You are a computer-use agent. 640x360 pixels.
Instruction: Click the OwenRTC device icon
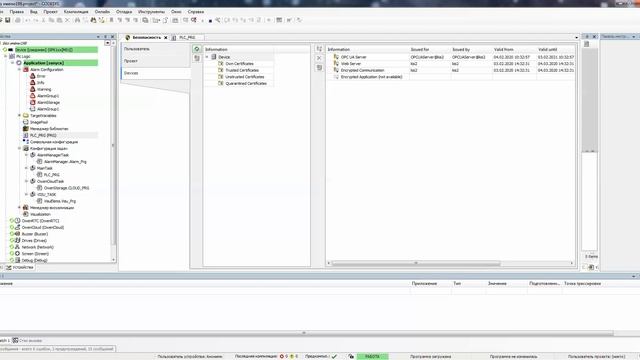18,220
